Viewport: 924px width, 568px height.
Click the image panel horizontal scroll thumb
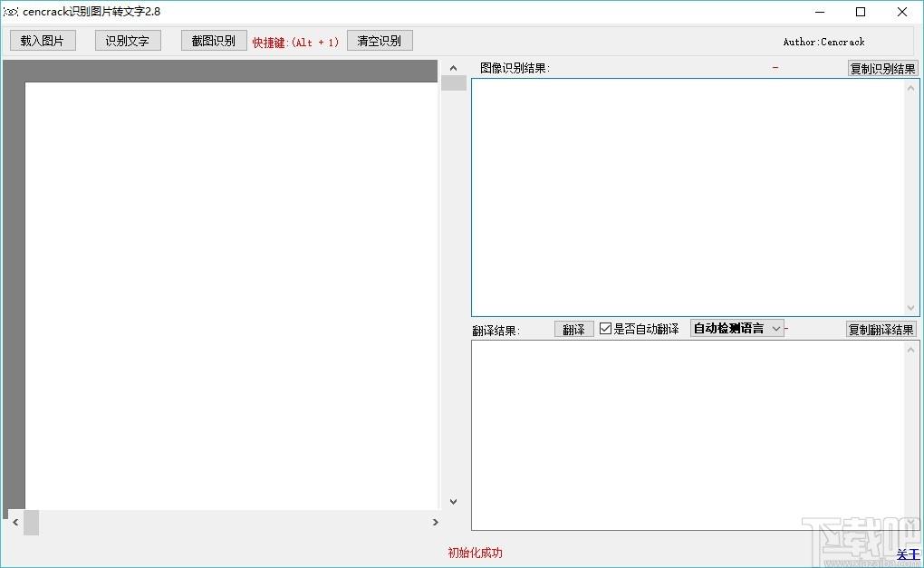pyautogui.click(x=31, y=523)
